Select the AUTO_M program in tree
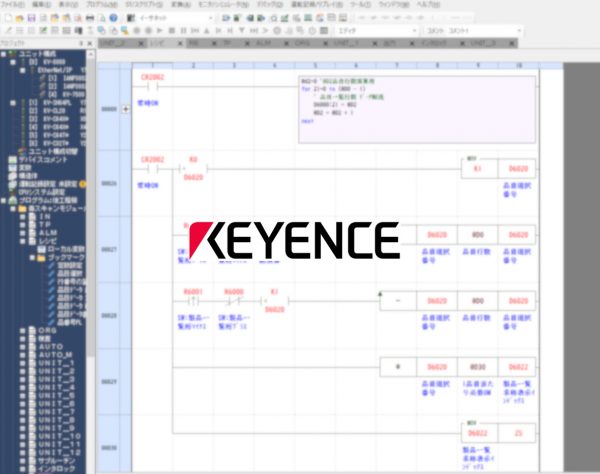The height and width of the screenshot is (474, 600). pyautogui.click(x=56, y=355)
